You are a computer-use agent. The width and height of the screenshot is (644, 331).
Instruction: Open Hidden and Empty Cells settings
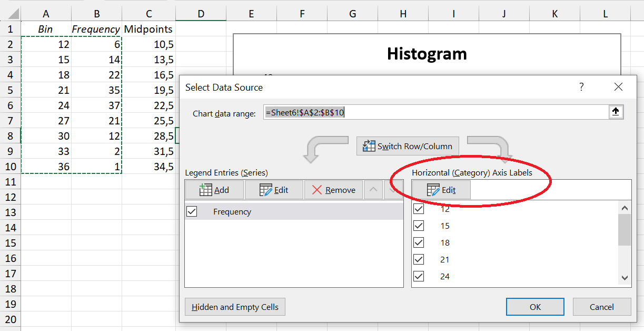click(235, 307)
